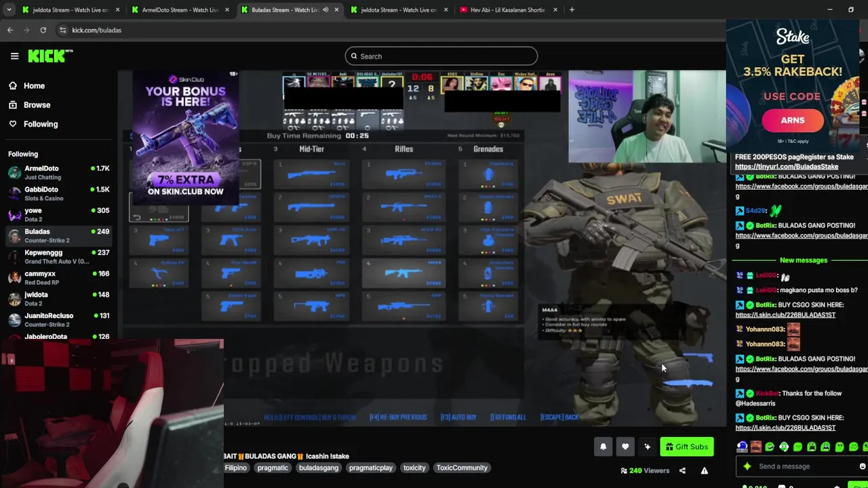Click the sparkle button beside Gift Subs
Image resolution: width=868 pixels, height=488 pixels.
click(648, 447)
